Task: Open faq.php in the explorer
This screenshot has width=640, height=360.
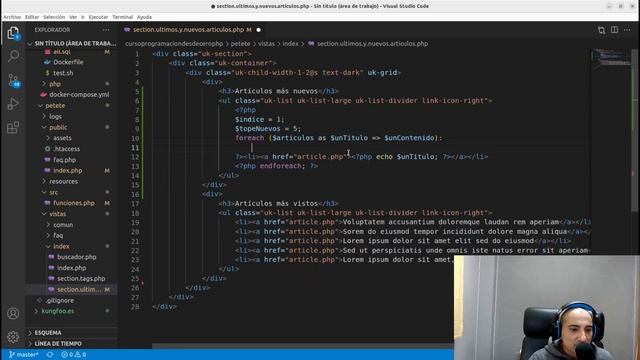Action: click(64, 160)
